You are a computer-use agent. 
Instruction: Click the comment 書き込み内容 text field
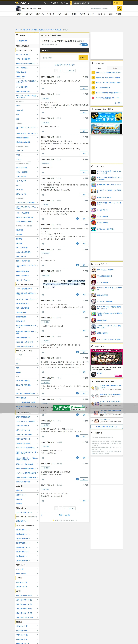[60, 58]
